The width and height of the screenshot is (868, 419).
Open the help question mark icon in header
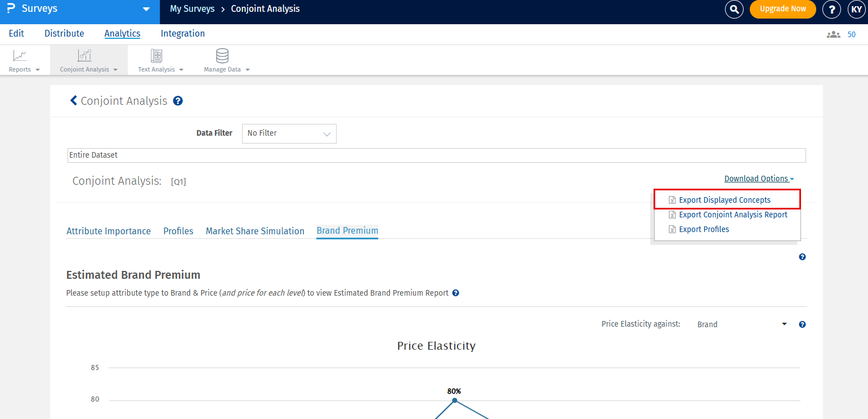coord(831,9)
